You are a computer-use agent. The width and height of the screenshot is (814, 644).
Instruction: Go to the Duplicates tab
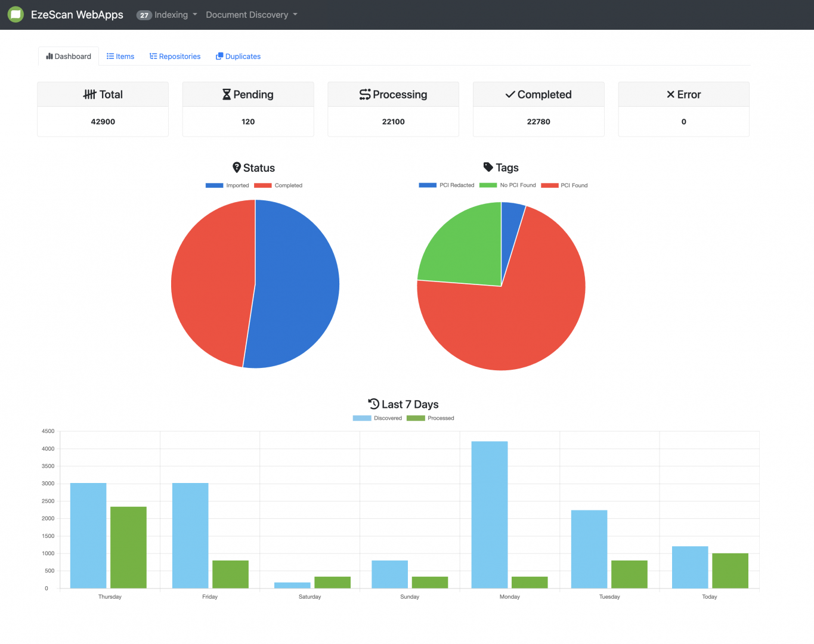(x=238, y=57)
